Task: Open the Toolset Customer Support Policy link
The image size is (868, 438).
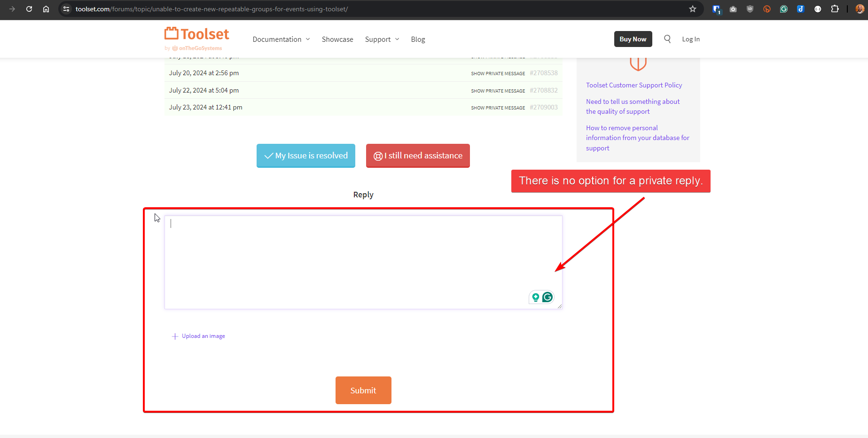Action: (633, 85)
